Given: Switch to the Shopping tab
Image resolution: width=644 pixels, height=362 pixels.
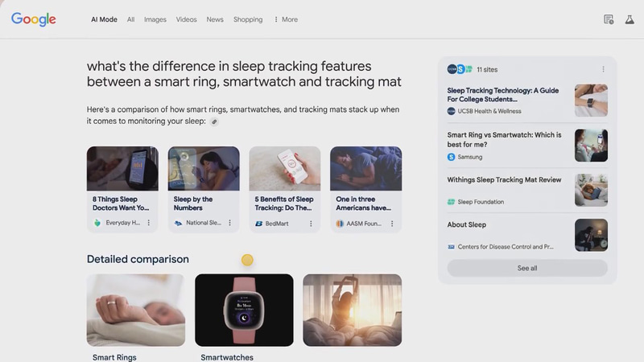Looking at the screenshot, I should pos(248,19).
